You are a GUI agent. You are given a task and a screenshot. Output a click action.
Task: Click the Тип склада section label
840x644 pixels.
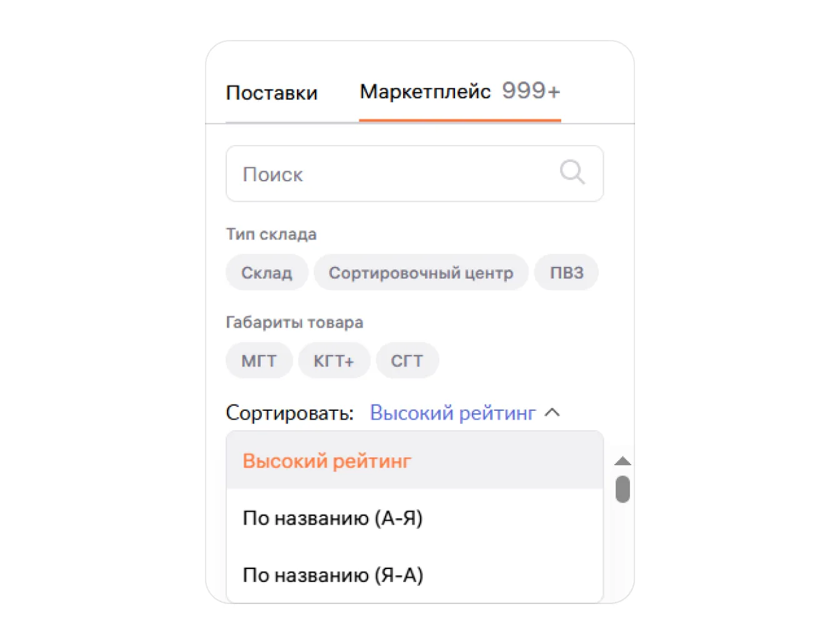[x=271, y=234]
